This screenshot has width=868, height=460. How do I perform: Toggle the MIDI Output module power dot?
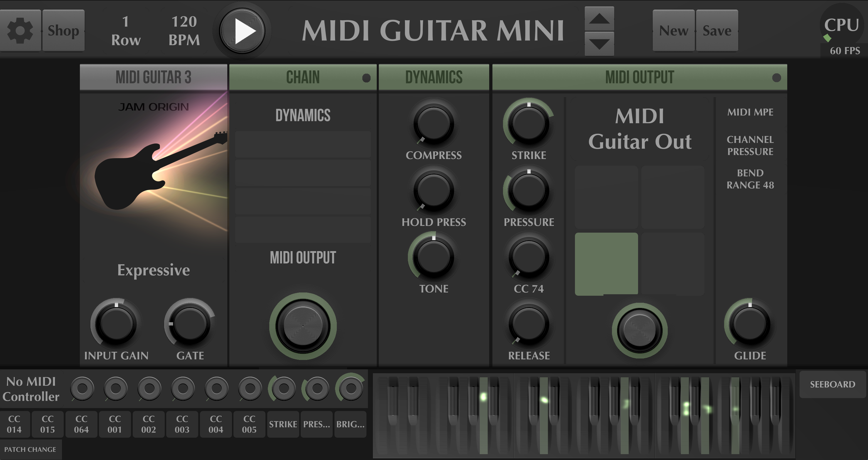click(776, 78)
